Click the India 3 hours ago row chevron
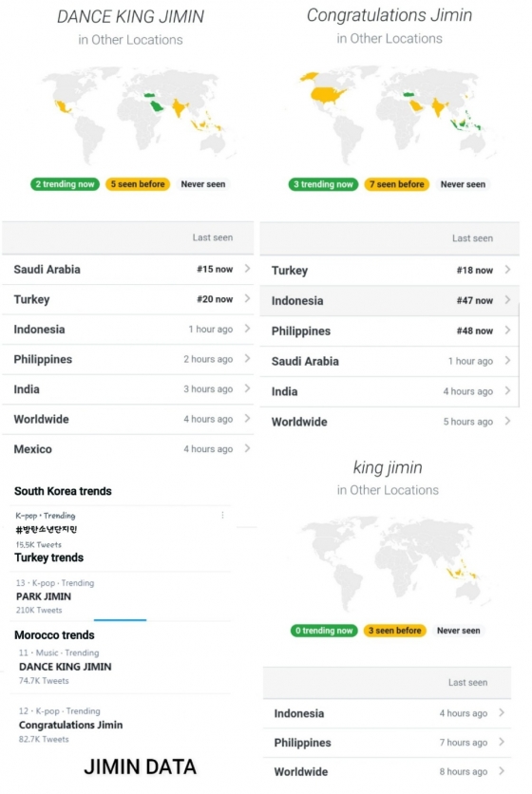532x794 pixels. click(247, 388)
